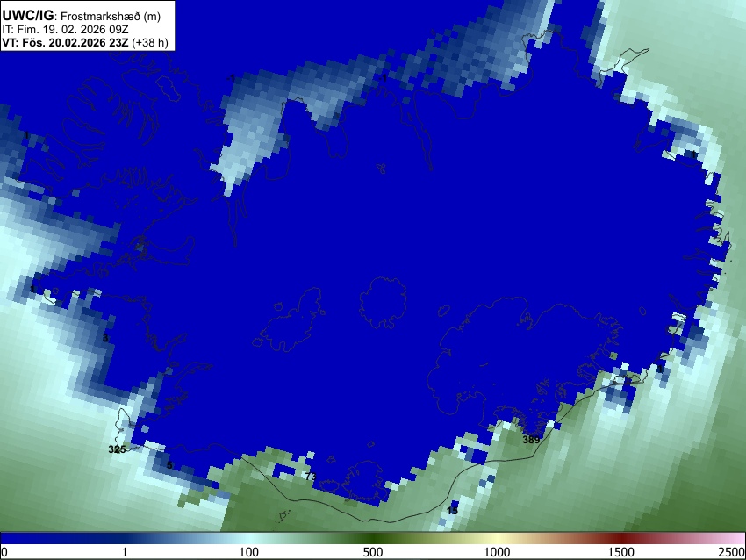
Task: Click the dark red 1500 m color on legend
Action: point(620,538)
